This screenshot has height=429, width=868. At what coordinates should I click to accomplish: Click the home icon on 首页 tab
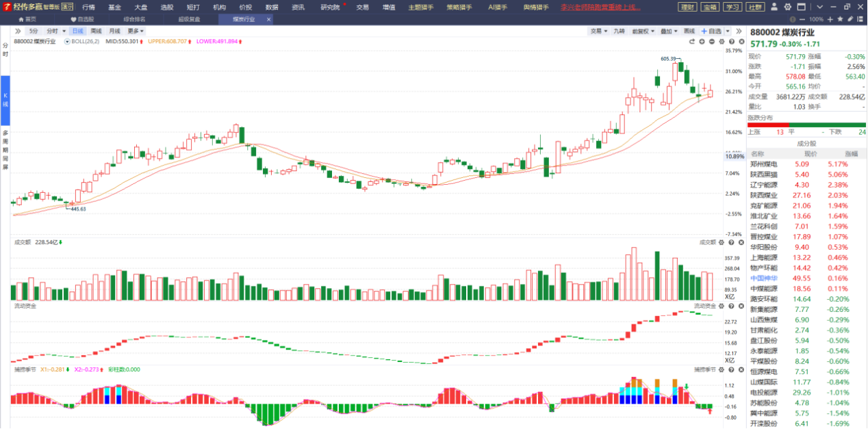click(x=21, y=19)
